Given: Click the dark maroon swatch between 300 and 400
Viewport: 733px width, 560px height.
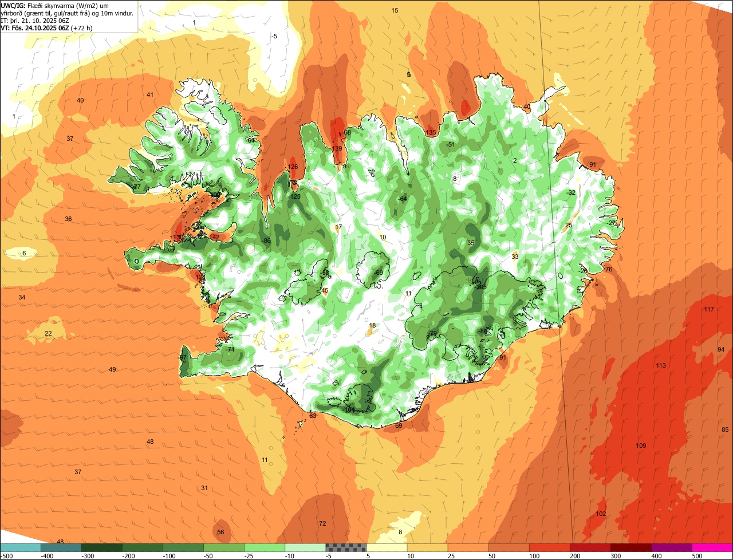Looking at the screenshot, I should pos(631,547).
